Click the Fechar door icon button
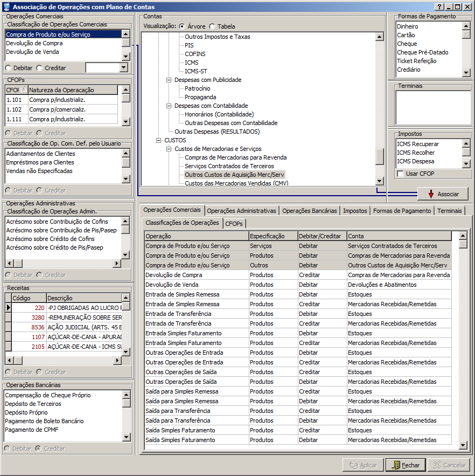The image size is (475, 476). point(406,465)
